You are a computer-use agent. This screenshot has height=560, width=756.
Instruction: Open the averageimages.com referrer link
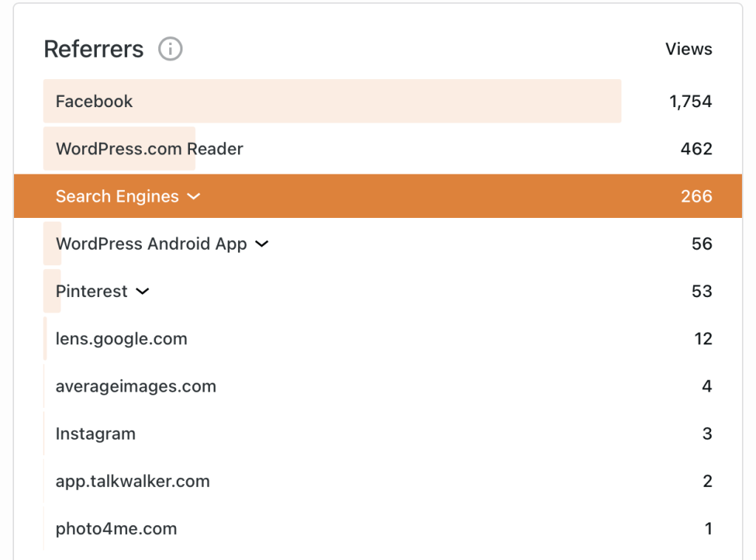136,386
